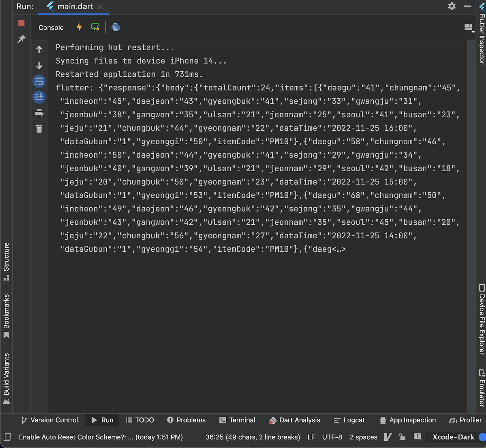This screenshot has height=448, width=486.
Task: Click the "Performing hot restart..." console line
Action: point(115,47)
